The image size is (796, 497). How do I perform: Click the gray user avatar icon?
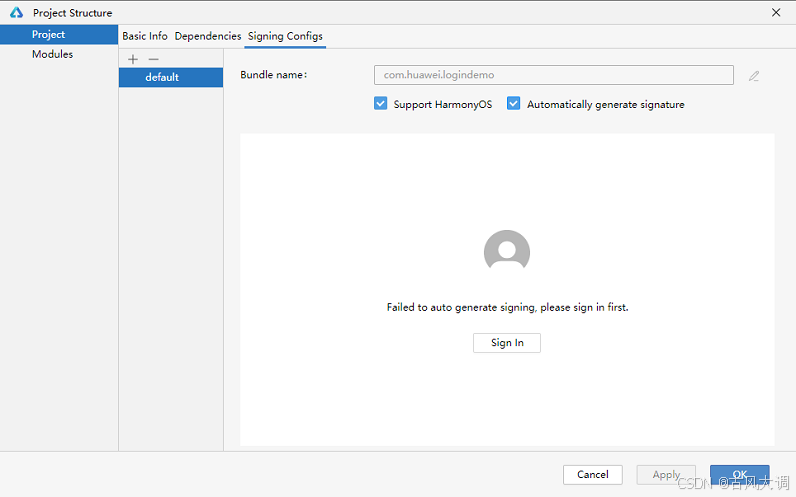pos(507,251)
